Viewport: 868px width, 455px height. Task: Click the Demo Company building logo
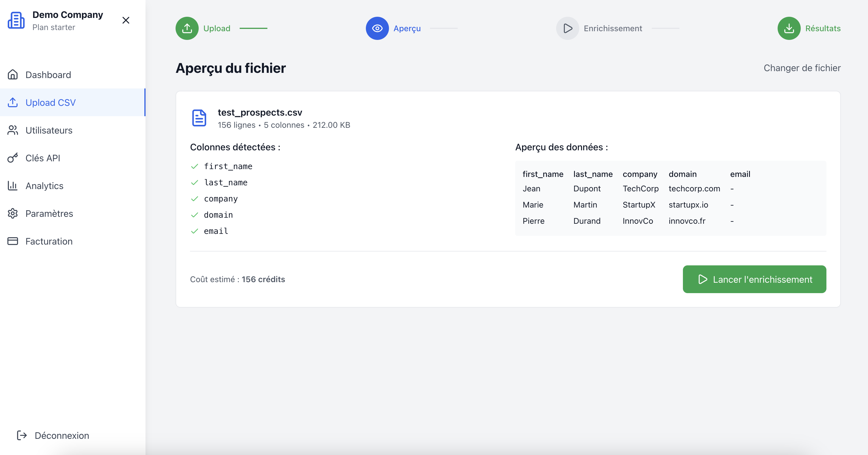point(16,21)
